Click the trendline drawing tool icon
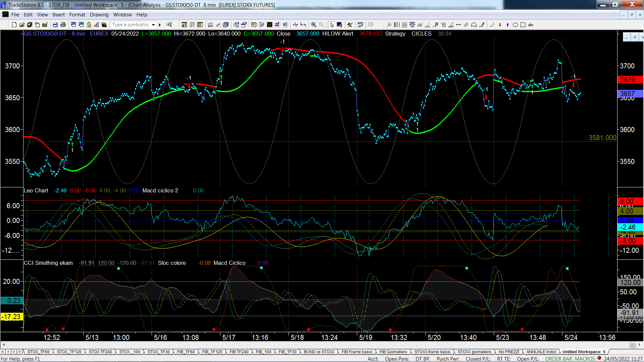 pos(389,24)
